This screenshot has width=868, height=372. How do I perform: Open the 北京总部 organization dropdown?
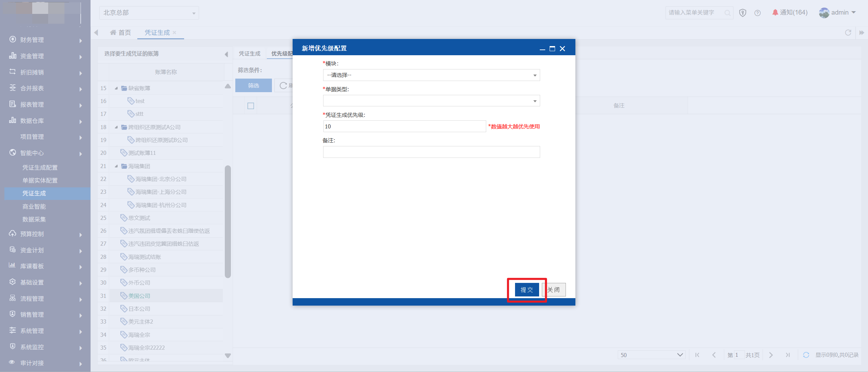point(149,13)
